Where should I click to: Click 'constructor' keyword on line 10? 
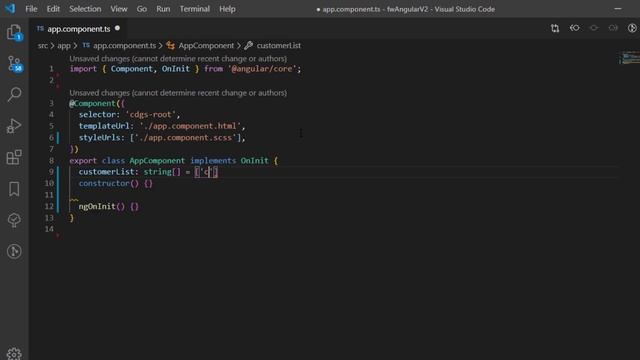[104, 183]
